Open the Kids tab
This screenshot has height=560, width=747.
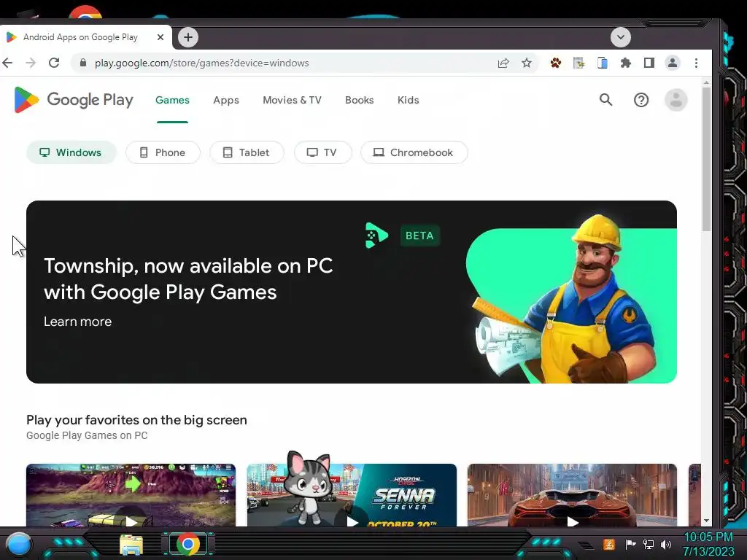[409, 100]
